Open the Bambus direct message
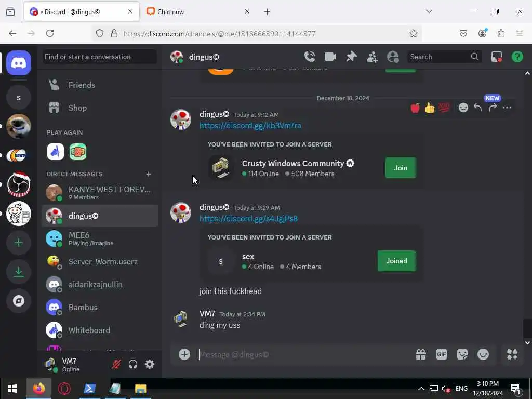This screenshot has width=532, height=399. point(99,308)
